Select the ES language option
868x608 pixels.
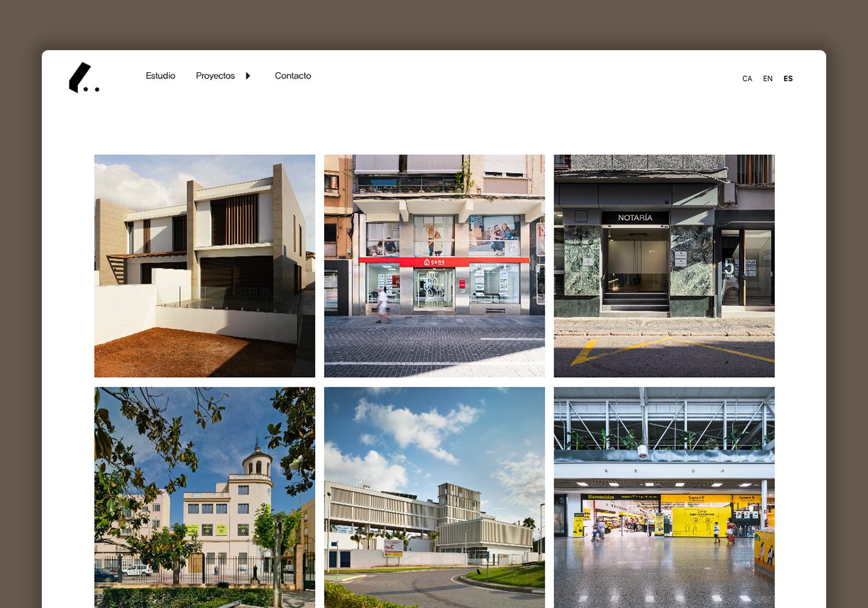[x=788, y=78]
